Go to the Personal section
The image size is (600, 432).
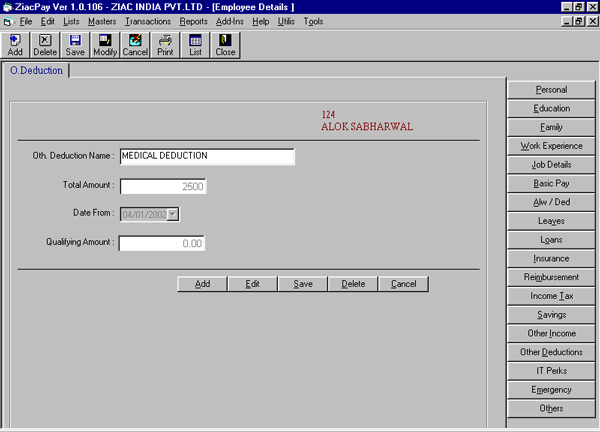point(551,90)
